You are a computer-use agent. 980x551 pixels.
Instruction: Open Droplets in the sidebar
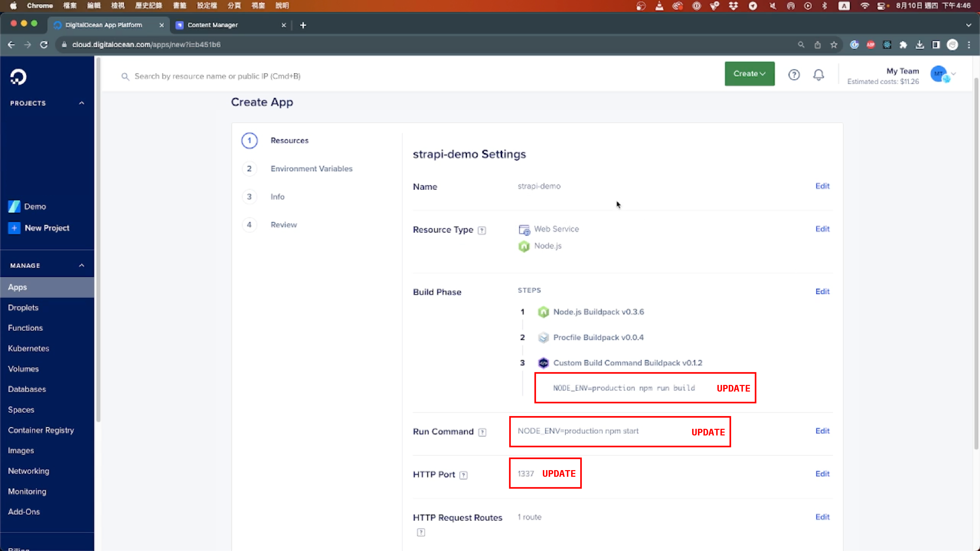pos(23,307)
